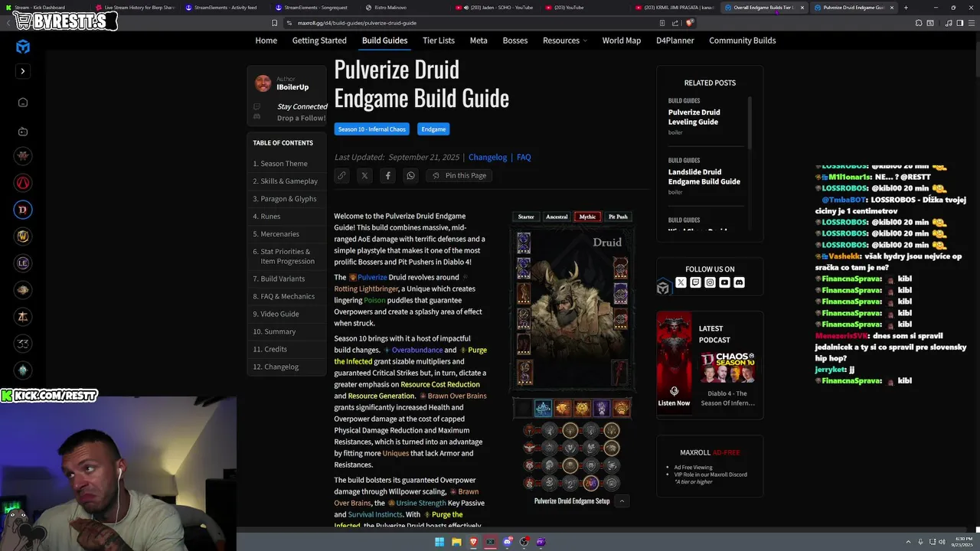The width and height of the screenshot is (980, 551).
Task: Go to Runes section in table of contents
Action: pyautogui.click(x=266, y=217)
